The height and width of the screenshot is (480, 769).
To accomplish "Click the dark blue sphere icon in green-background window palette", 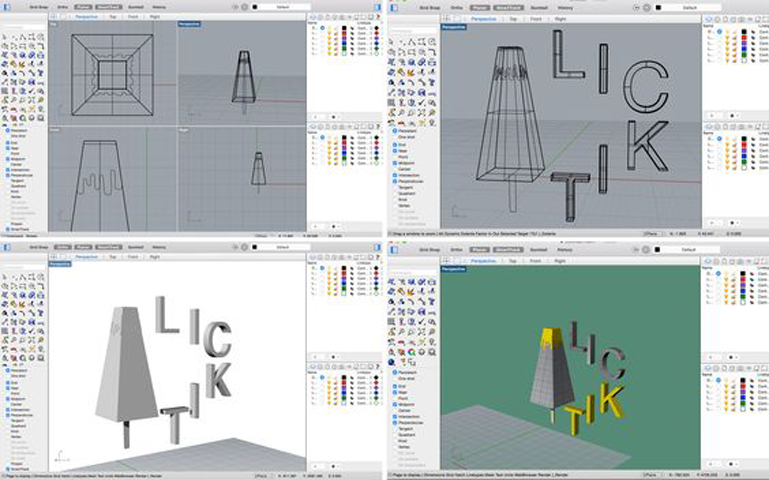I will 392,362.
